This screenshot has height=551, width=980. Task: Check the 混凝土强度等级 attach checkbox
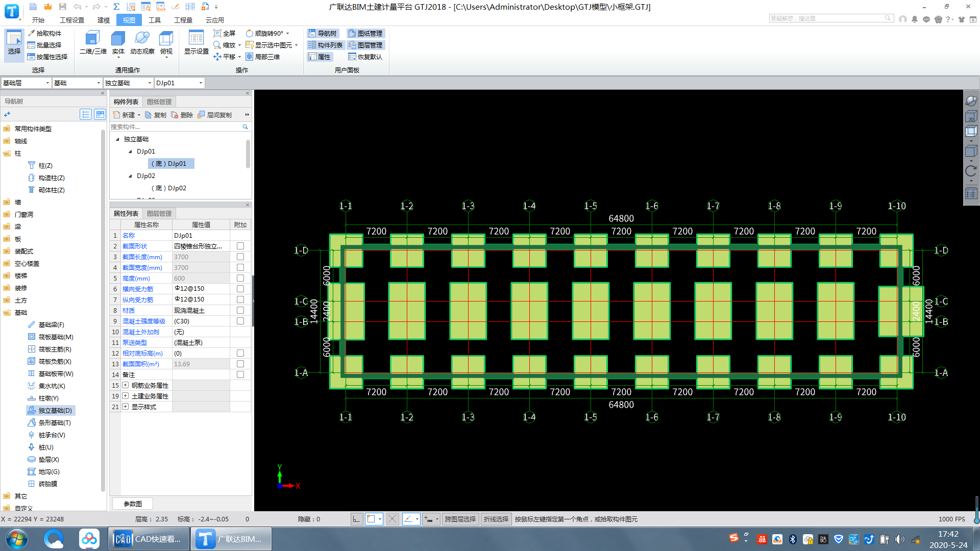coord(240,321)
